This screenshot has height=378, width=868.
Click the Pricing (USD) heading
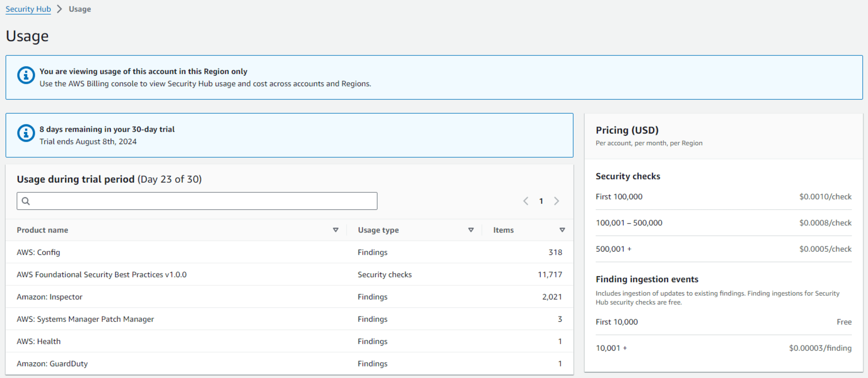point(627,130)
